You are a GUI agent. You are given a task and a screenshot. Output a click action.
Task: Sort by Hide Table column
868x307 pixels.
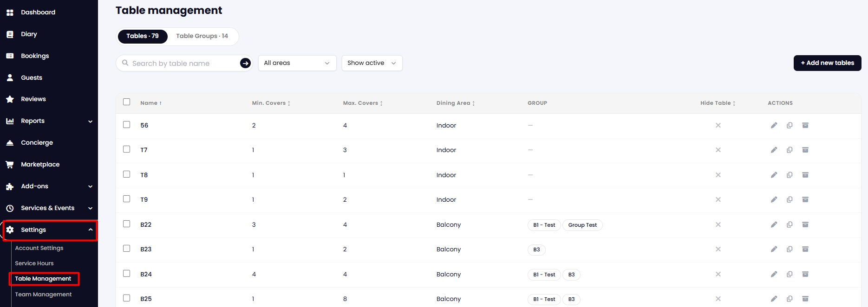click(x=718, y=103)
